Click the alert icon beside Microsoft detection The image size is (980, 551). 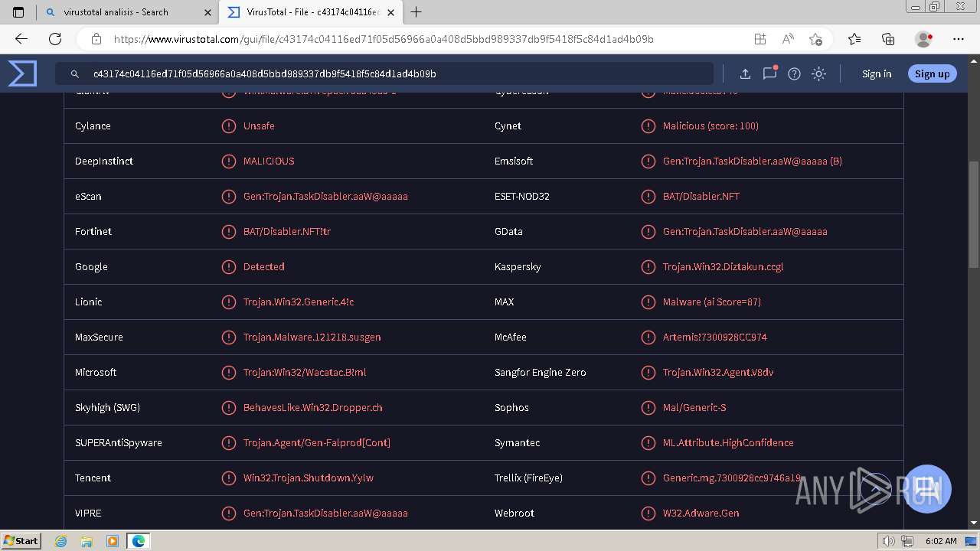228,373
